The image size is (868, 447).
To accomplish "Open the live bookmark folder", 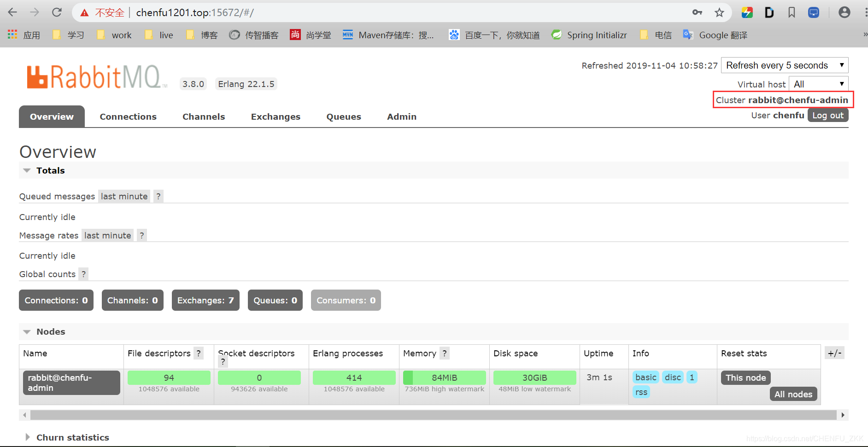I will pos(159,35).
